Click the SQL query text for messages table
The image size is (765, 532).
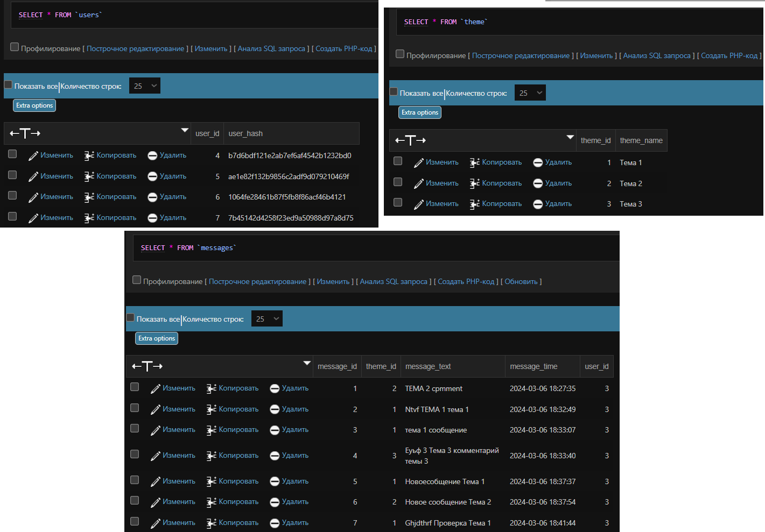[188, 248]
